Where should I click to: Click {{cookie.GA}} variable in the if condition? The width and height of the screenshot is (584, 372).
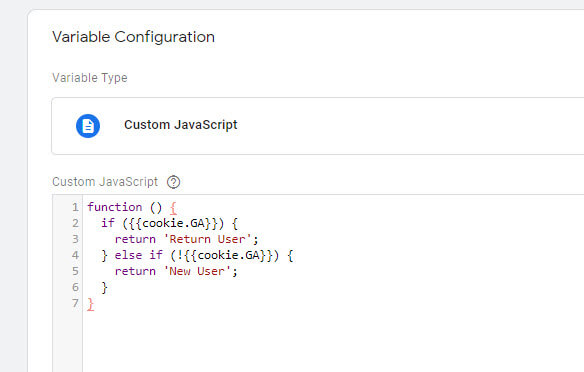click(x=173, y=223)
